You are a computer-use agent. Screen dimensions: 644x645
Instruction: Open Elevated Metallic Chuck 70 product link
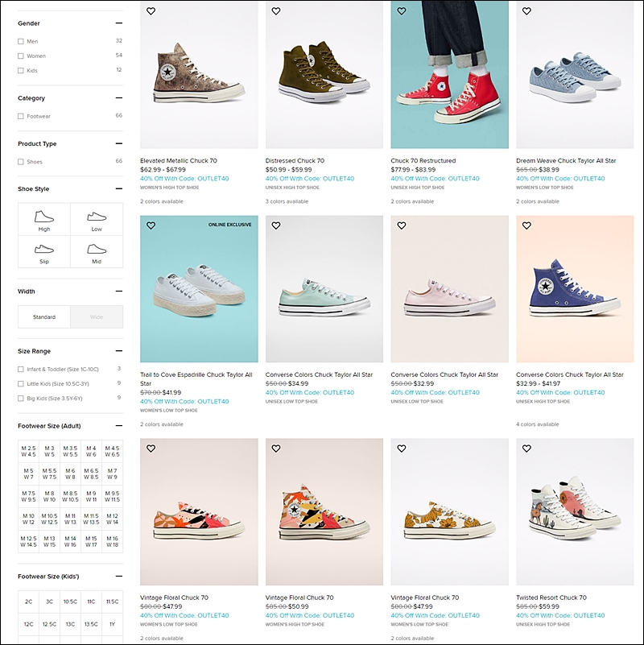[179, 161]
